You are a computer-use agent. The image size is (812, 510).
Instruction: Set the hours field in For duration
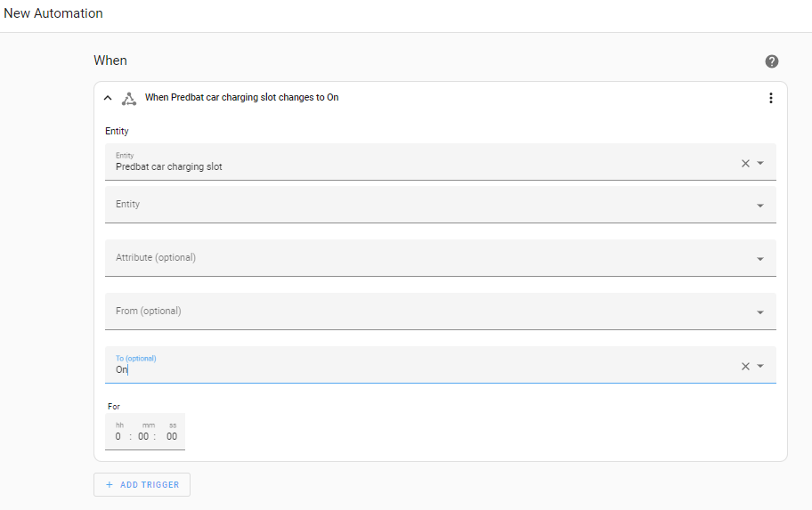tap(118, 436)
